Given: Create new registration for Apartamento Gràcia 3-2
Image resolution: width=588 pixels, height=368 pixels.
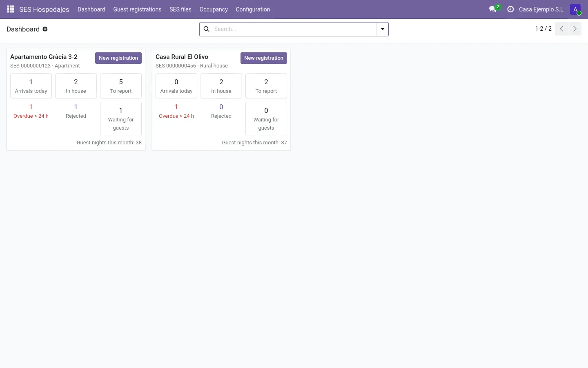Looking at the screenshot, I should 118,58.
